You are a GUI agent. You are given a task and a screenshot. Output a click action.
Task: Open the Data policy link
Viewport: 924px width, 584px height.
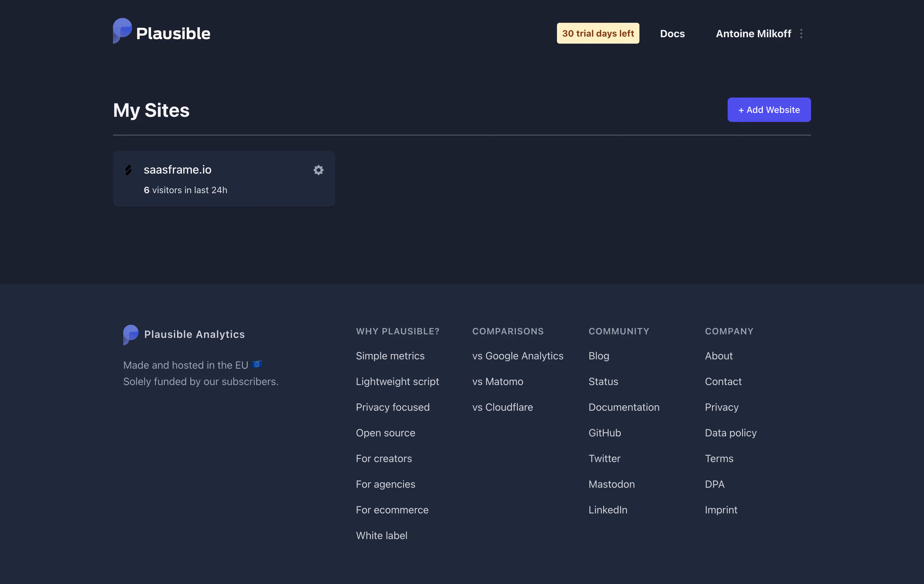[x=730, y=433]
